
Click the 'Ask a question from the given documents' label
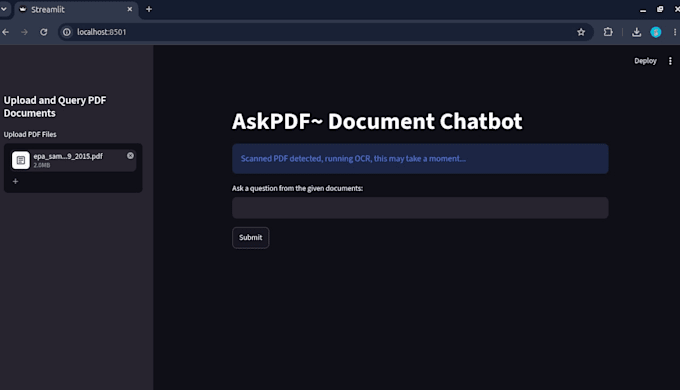297,188
